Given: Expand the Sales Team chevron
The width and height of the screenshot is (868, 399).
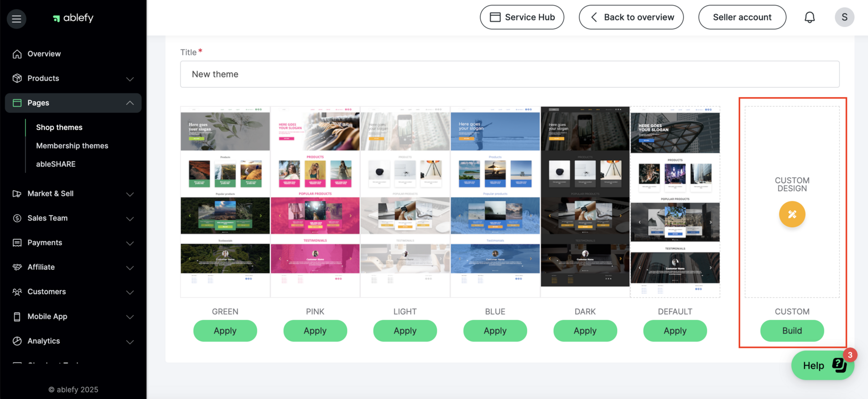Looking at the screenshot, I should click(x=130, y=219).
